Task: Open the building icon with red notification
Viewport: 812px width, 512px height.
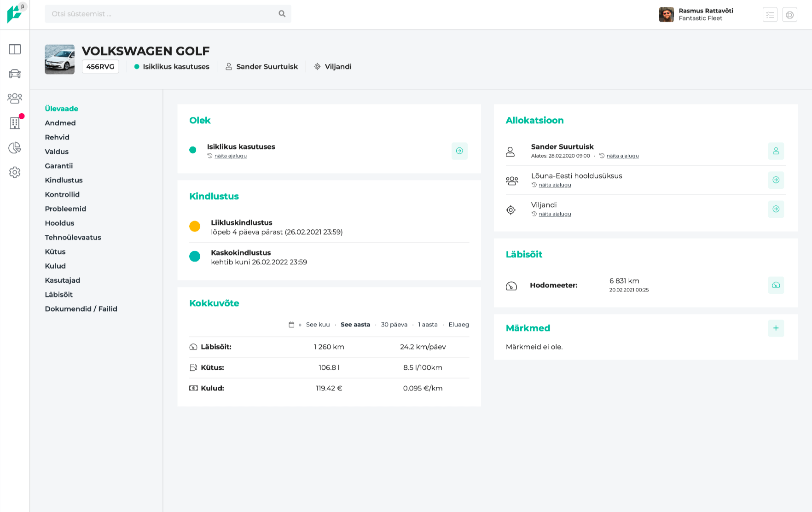Action: coord(15,123)
